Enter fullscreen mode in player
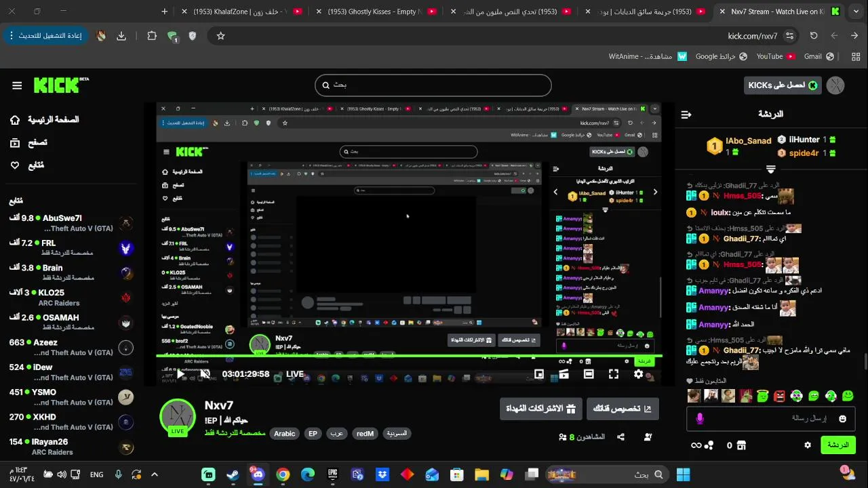868x488 pixels. pyautogui.click(x=614, y=374)
